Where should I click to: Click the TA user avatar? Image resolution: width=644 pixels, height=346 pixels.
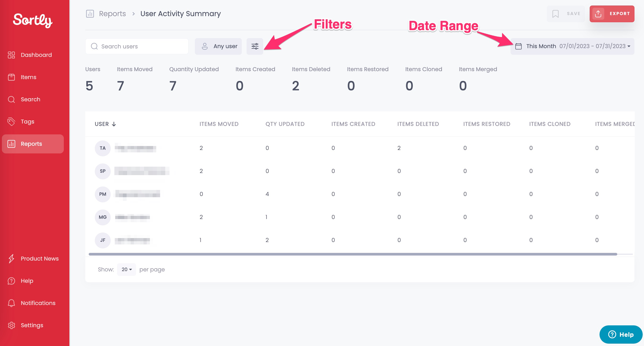tap(102, 148)
